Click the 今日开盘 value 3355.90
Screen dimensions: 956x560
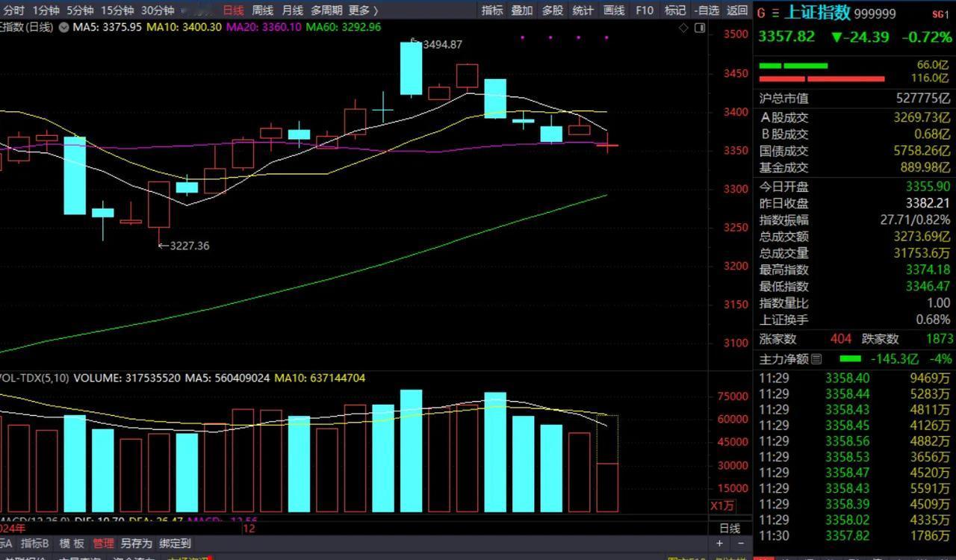928,187
